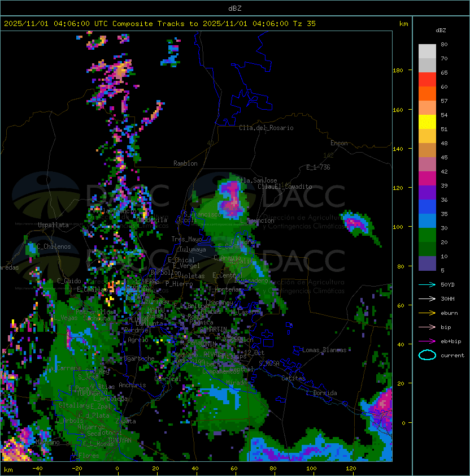Click the Tulumaya map label

pyautogui.click(x=193, y=249)
